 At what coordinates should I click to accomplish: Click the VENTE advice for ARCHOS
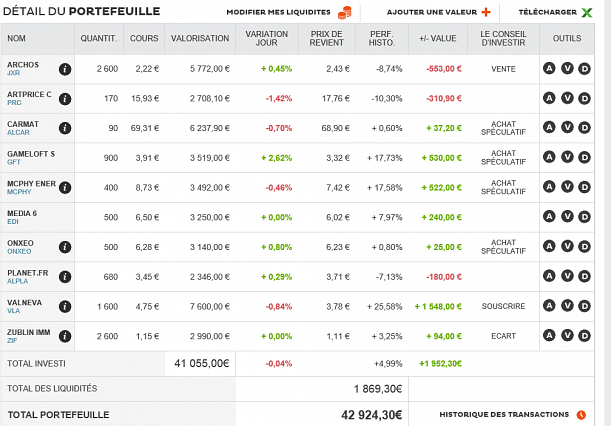[x=503, y=69]
